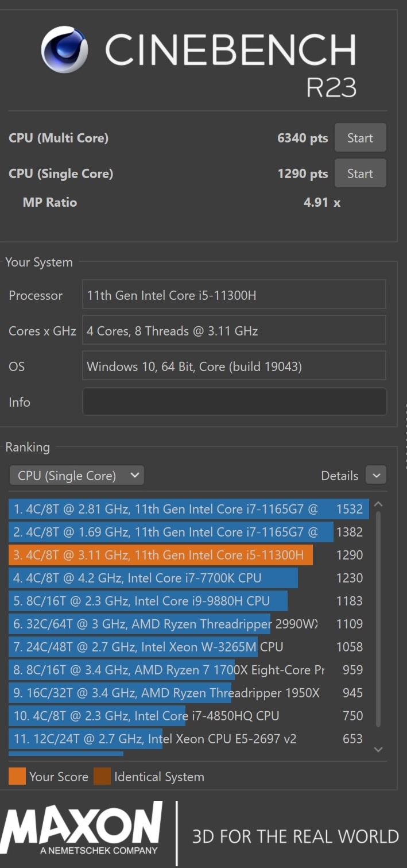Click the brown Identical System swatch

(102, 777)
